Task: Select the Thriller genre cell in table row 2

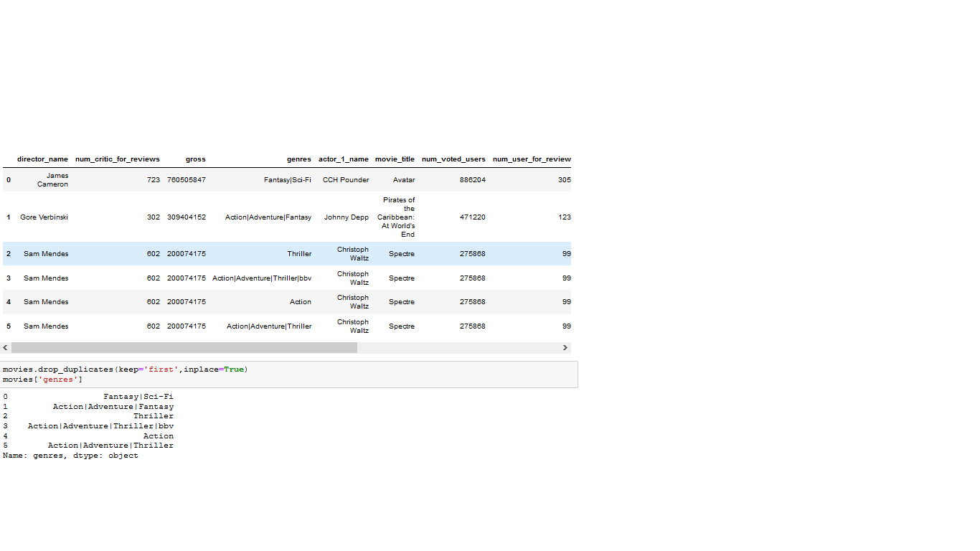Action: coord(299,254)
